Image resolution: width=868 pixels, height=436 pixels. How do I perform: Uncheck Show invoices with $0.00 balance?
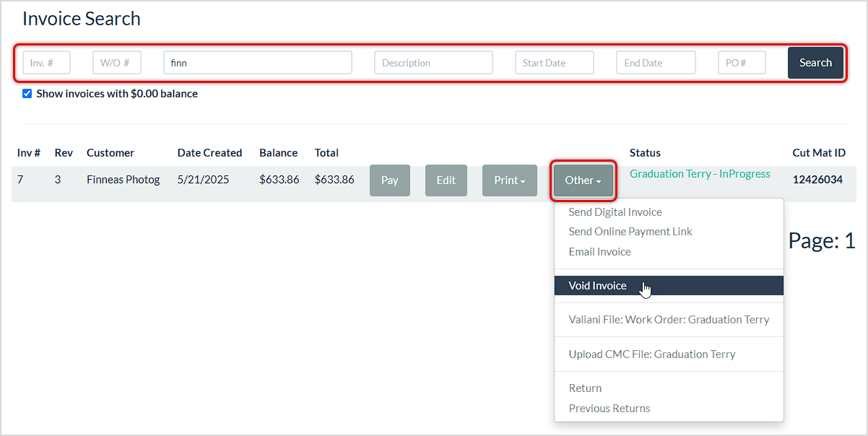click(27, 93)
